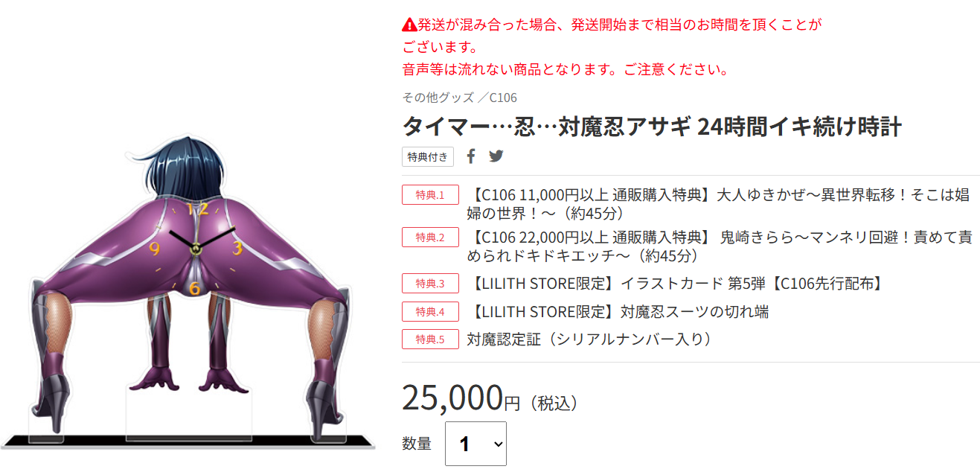Share the product via Facebook icon
980x475 pixels.
click(x=471, y=156)
